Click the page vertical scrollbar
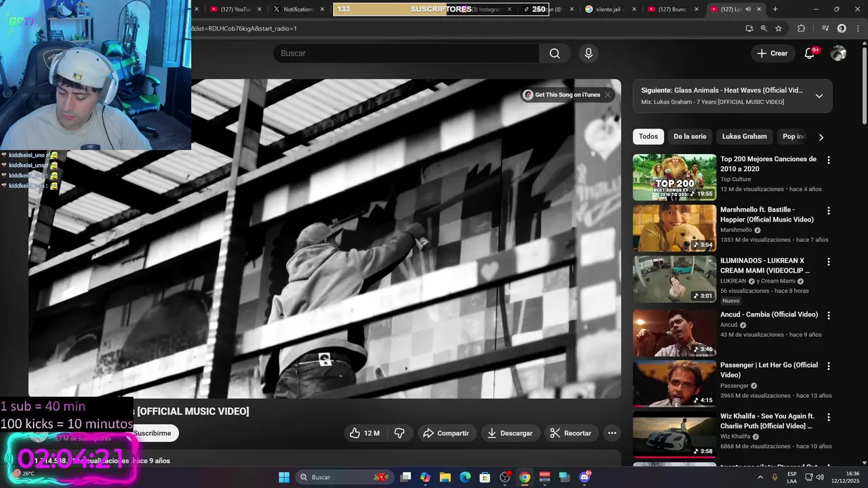The image size is (868, 488). tap(864, 85)
